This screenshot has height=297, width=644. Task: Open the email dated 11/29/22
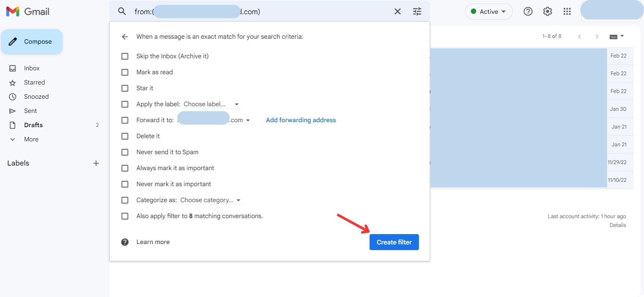[x=532, y=162]
